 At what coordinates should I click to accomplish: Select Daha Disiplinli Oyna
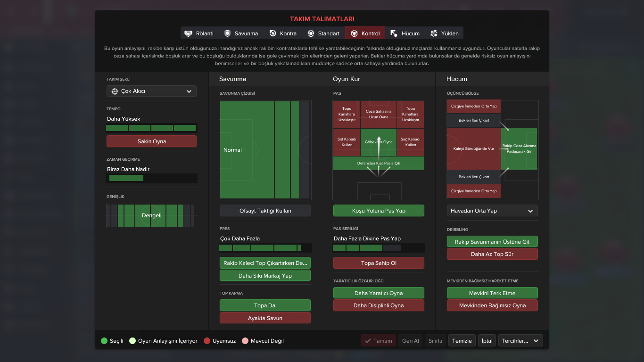point(379,305)
